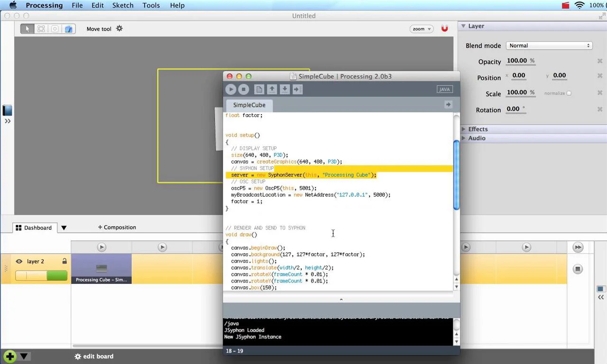Select the blue perspective tool icon

click(x=69, y=29)
